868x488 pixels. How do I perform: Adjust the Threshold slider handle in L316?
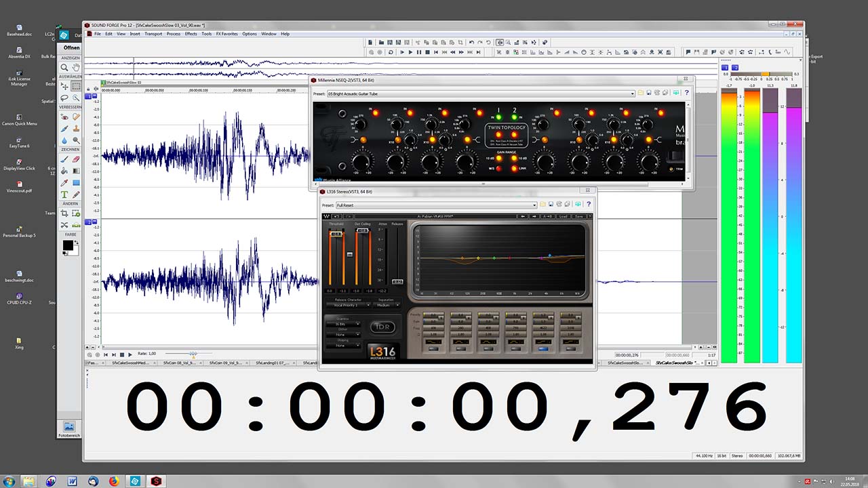tap(336, 234)
